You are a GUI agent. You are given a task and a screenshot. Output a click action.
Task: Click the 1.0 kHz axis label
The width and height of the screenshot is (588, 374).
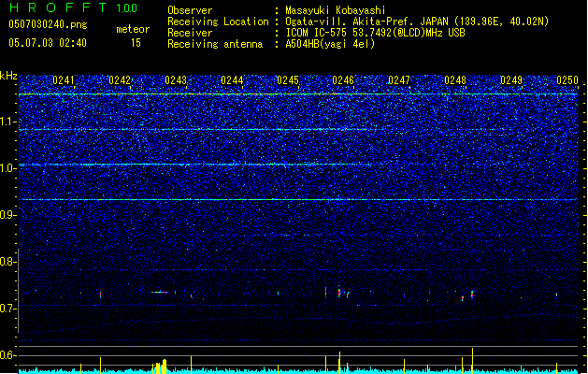pyautogui.click(x=8, y=168)
